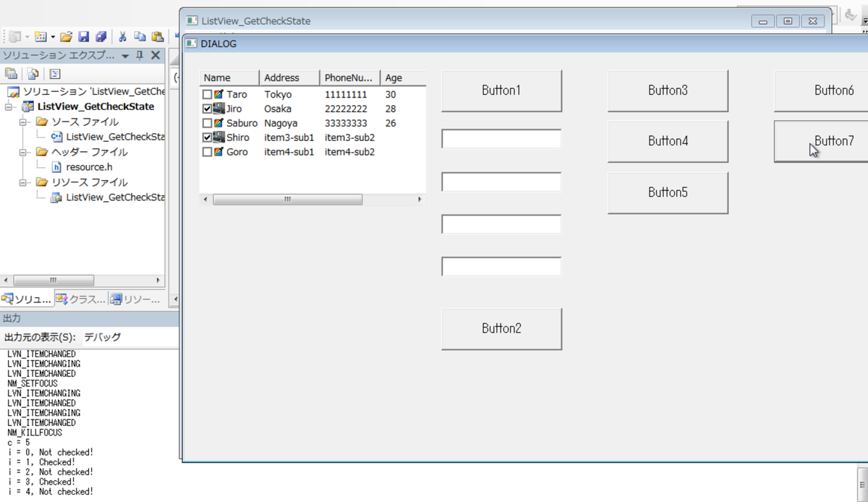Viewport: 868px width, 502px height.
Task: Click the View Code icon in Solution Explorer
Action: coord(55,74)
